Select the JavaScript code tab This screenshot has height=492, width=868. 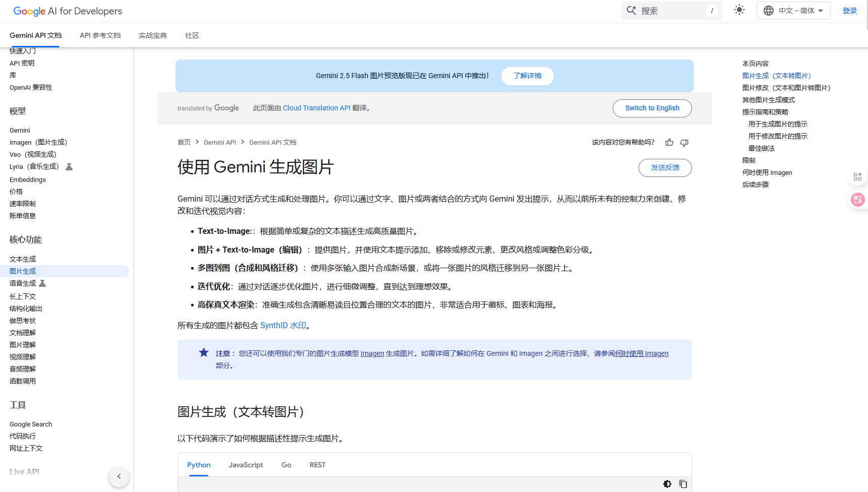point(246,465)
